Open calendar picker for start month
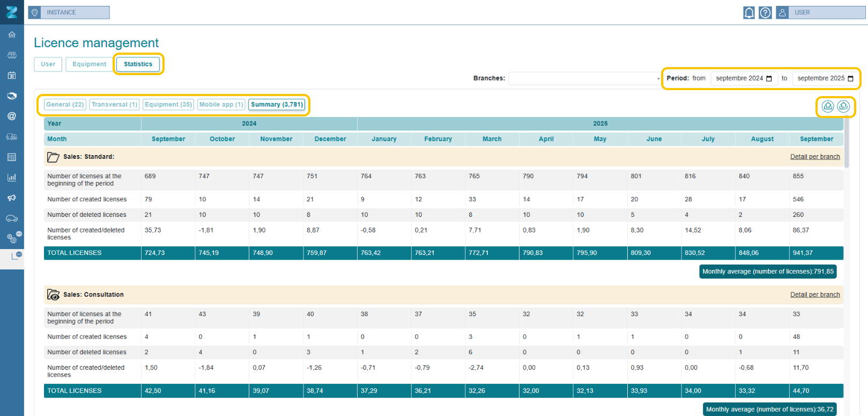This screenshot has width=868, height=416. pyautogui.click(x=769, y=79)
